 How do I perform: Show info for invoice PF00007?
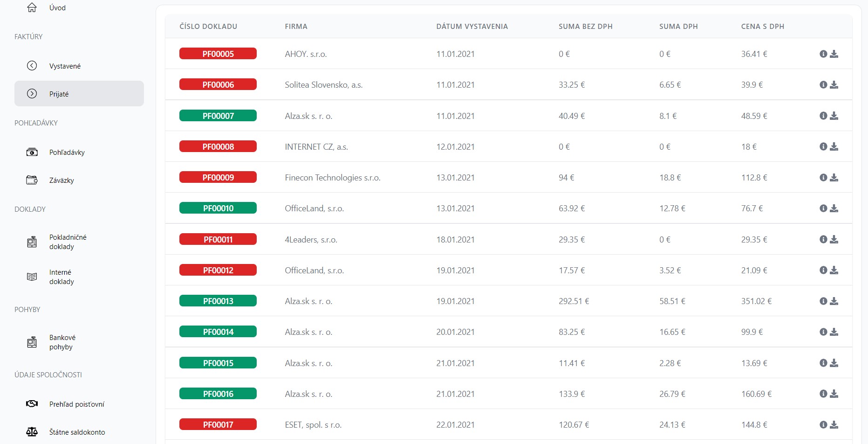(x=823, y=116)
